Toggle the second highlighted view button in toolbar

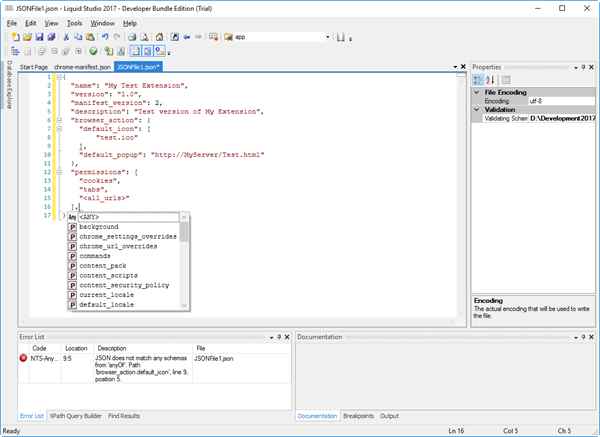coord(147,51)
